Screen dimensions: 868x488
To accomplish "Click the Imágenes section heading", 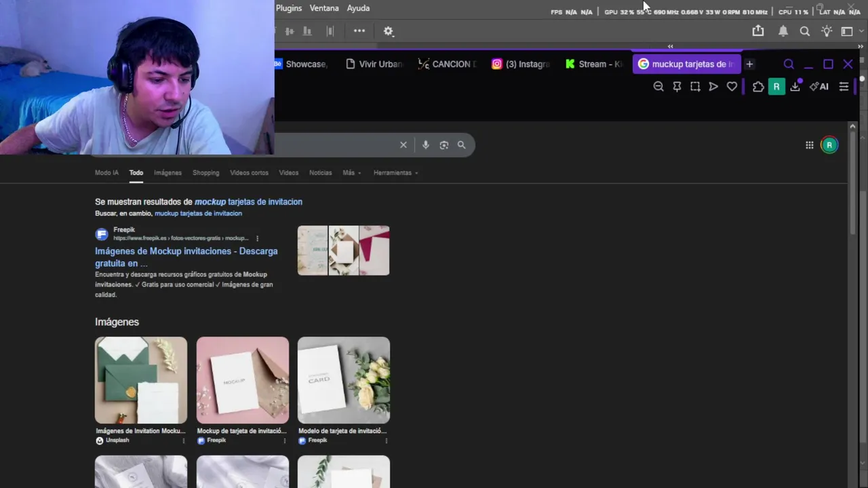I will pos(117,322).
